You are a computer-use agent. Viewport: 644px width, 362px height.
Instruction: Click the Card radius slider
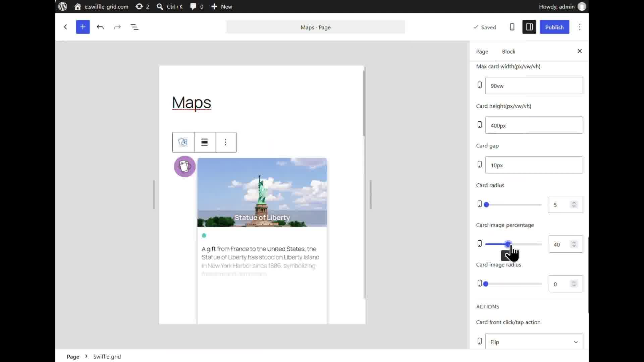click(x=514, y=205)
